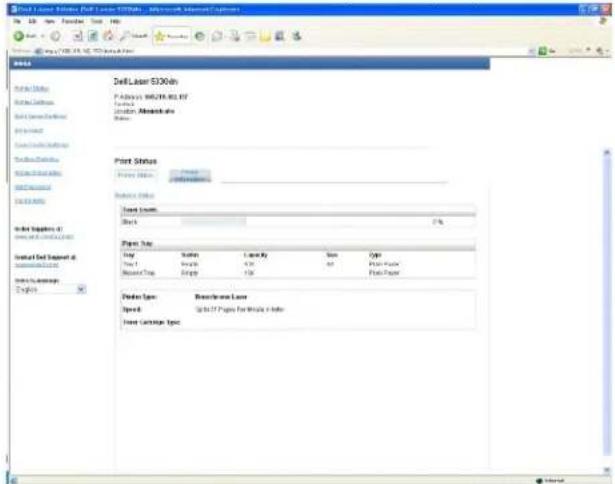Click the Home toolbar icon
Viewport: 615px width, 484px height.
coord(108,36)
